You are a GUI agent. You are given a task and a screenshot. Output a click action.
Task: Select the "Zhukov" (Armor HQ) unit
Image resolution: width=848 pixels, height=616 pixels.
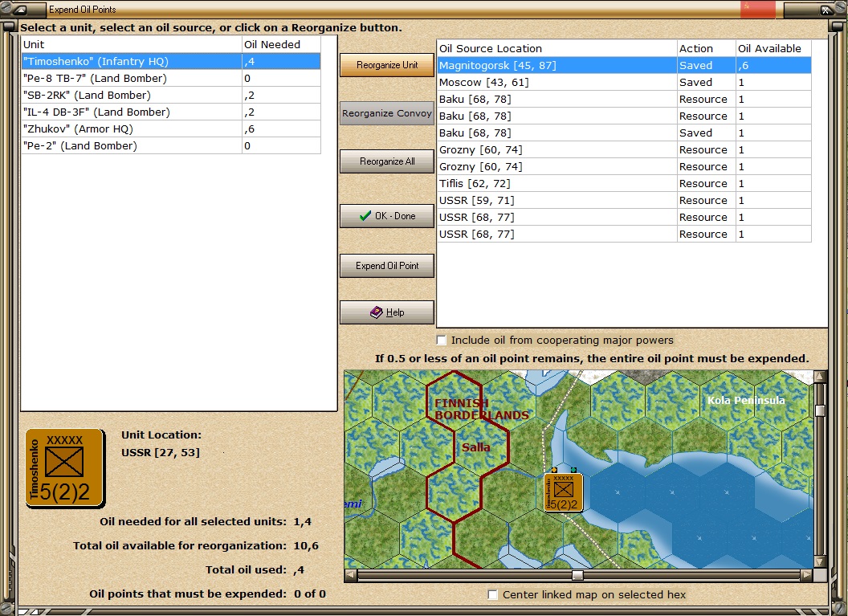point(171,129)
